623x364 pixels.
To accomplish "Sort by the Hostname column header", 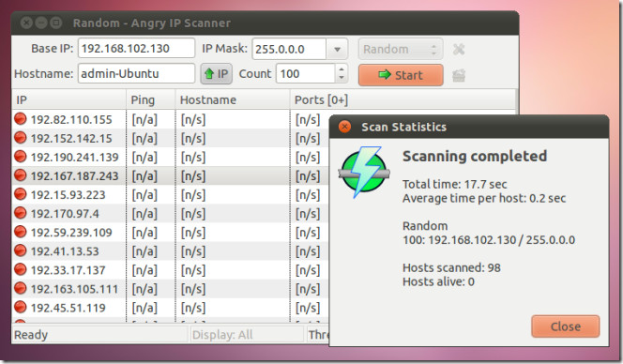I will tap(233, 99).
